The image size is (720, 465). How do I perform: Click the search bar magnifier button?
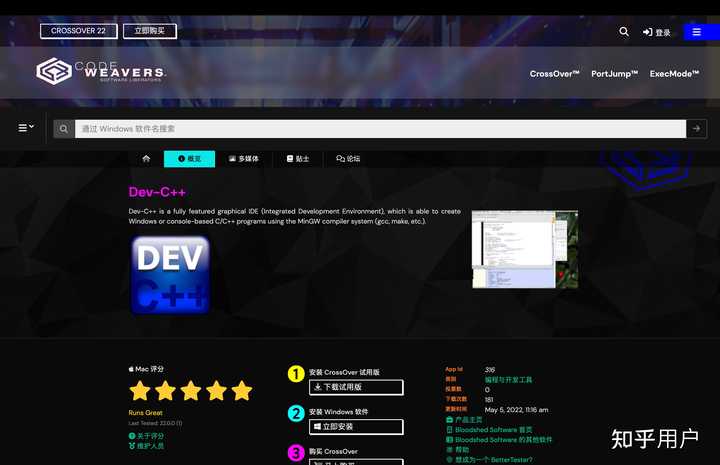64,129
